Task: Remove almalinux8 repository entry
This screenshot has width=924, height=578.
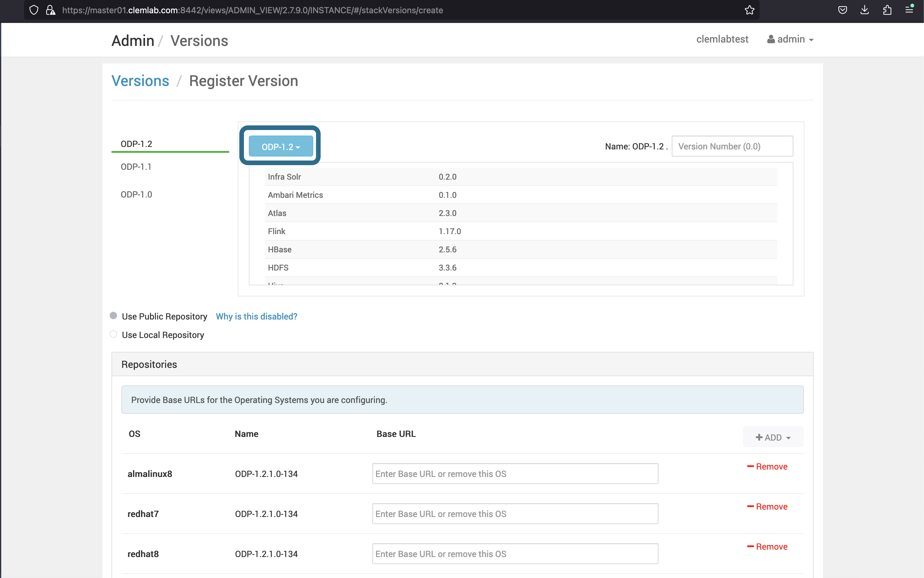Action: tap(766, 467)
